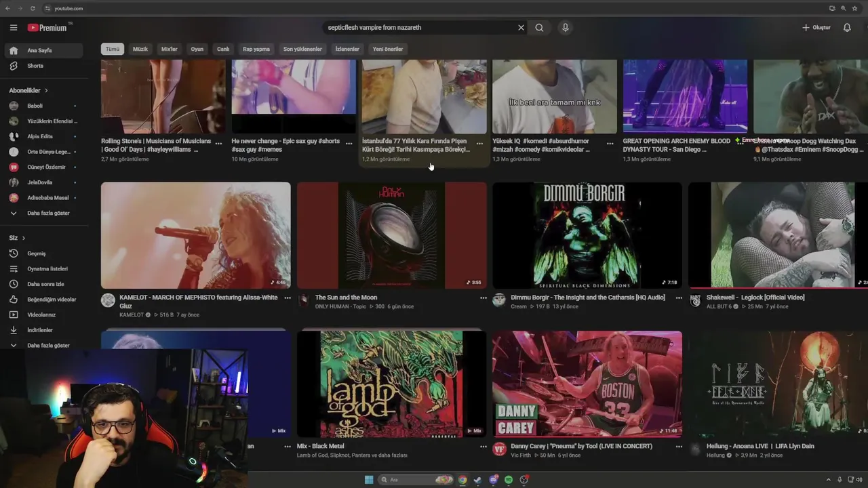The width and height of the screenshot is (868, 488).
Task: Open Dimmu Borgir video thumbnail
Action: tap(587, 235)
